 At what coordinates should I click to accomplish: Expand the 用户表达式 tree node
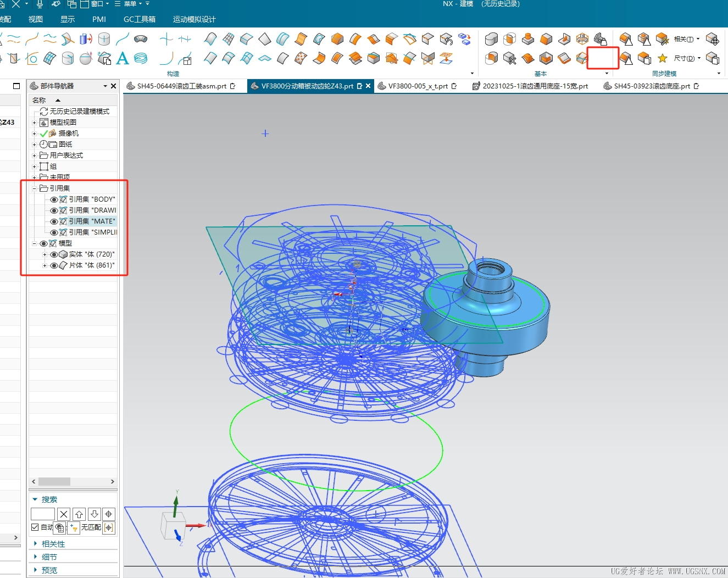34,155
